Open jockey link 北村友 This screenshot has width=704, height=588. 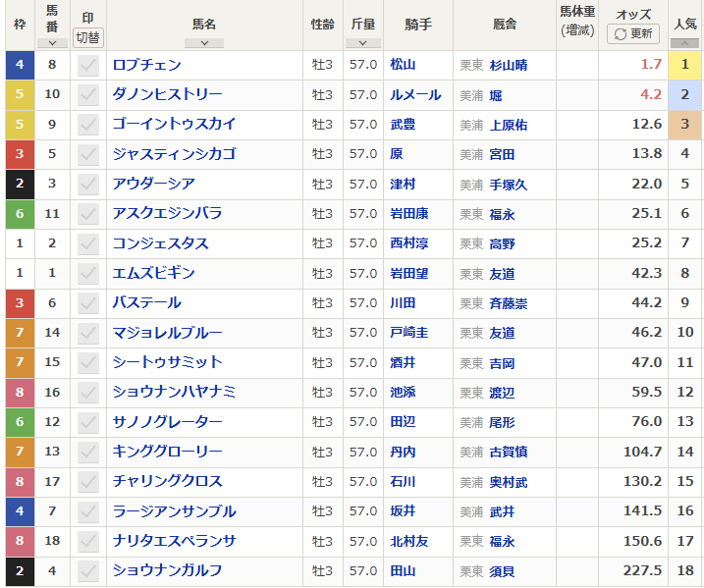coord(409,541)
